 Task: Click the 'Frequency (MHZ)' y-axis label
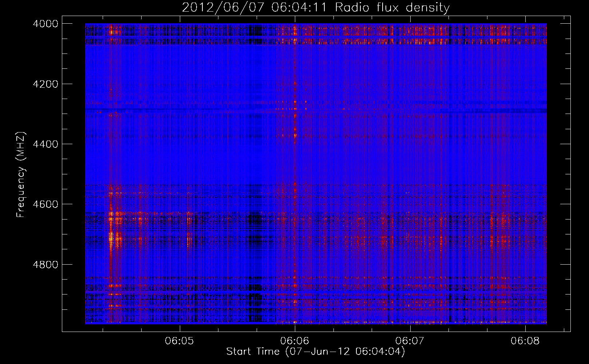(21, 175)
